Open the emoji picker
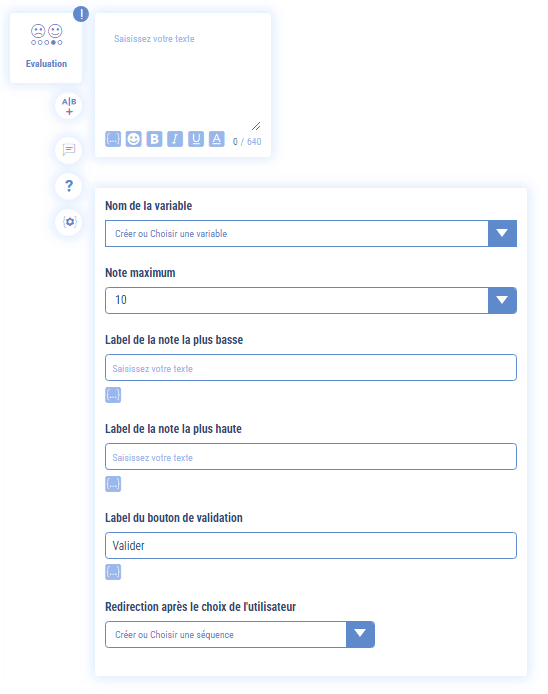 pos(133,139)
